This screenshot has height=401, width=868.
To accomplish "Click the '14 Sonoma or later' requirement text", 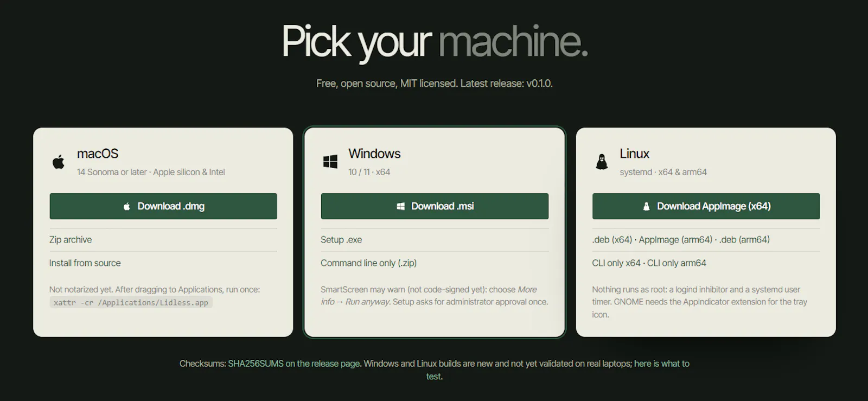I will tap(112, 172).
